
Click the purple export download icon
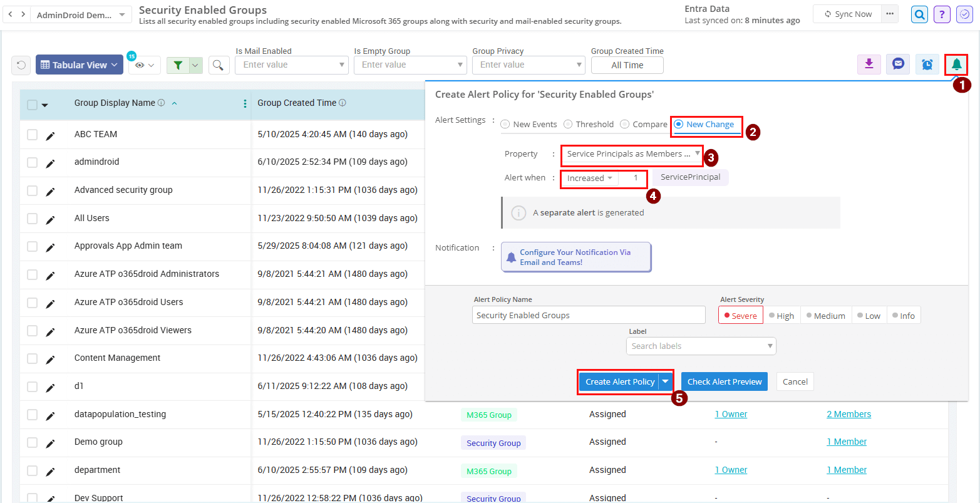[869, 64]
